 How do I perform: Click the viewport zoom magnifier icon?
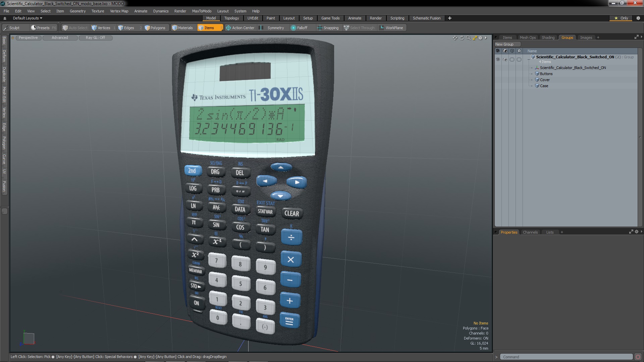(468, 38)
